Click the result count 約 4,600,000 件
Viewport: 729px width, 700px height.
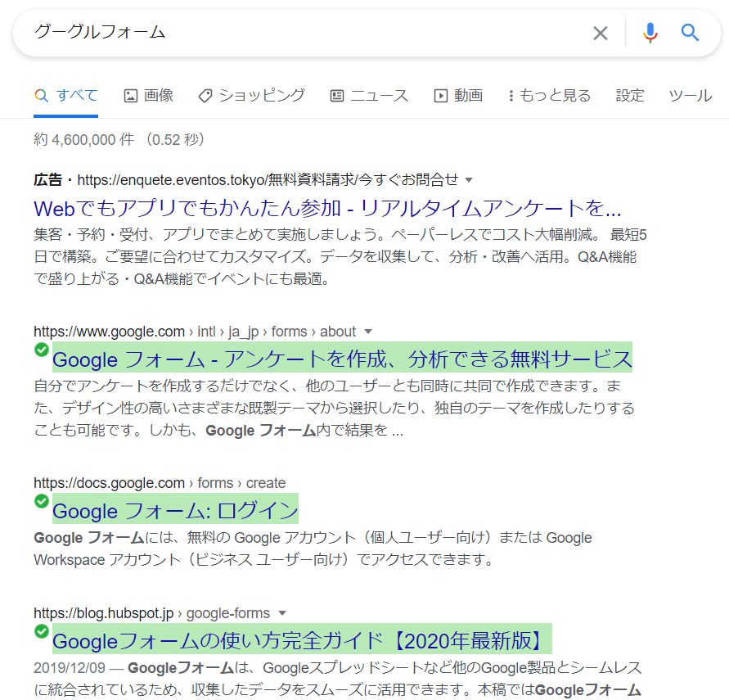[x=84, y=139]
